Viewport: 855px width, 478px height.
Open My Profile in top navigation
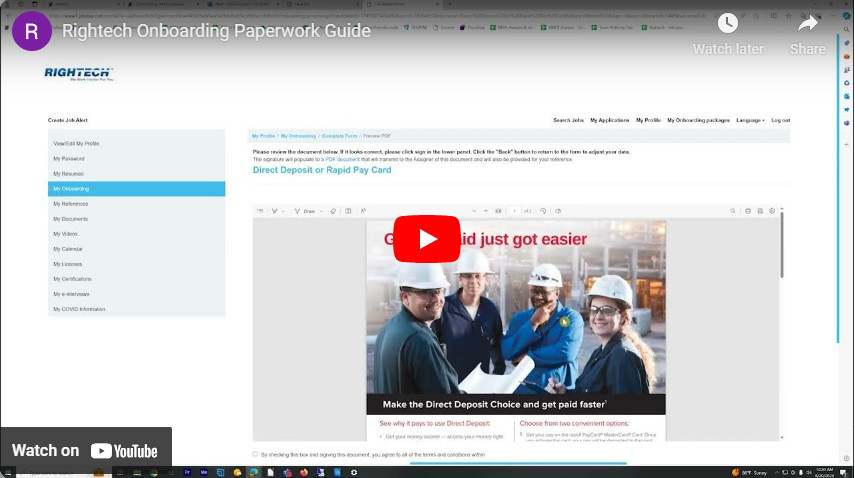point(648,120)
